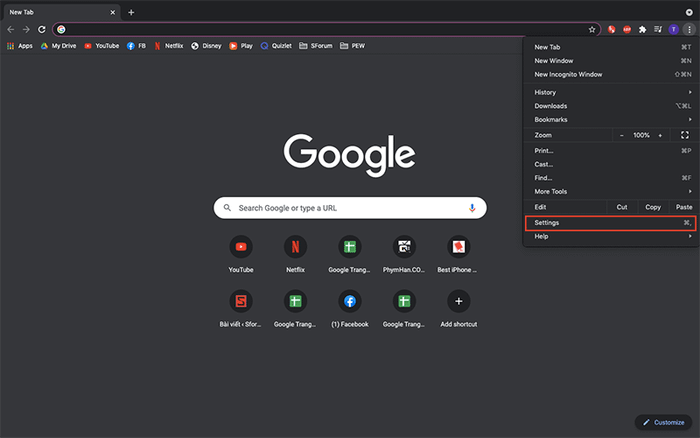Viewport: 700px width, 438px height.
Task: Expand the History submenu
Action: (x=611, y=92)
